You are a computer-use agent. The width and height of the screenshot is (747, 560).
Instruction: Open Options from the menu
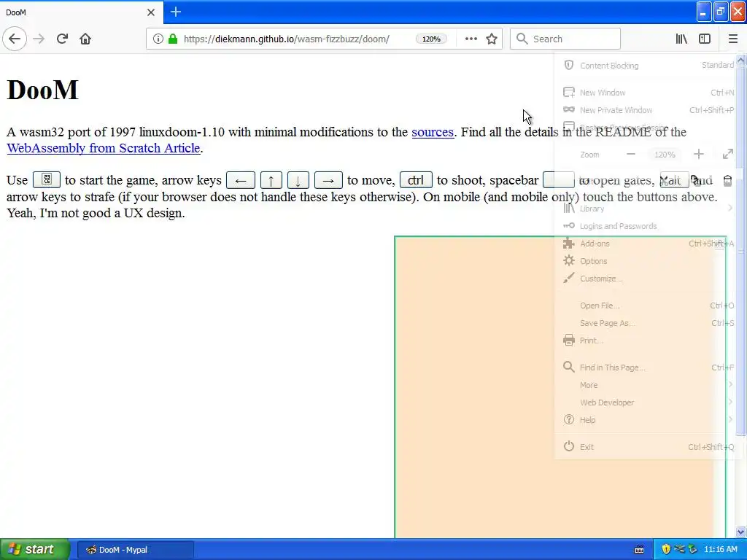[649, 261]
